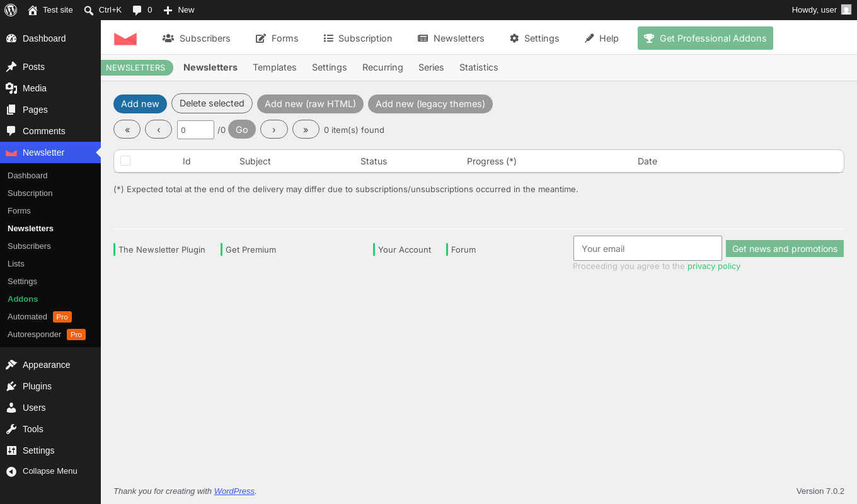
Task: Click Add new (raw HTML) button
Action: tap(310, 104)
